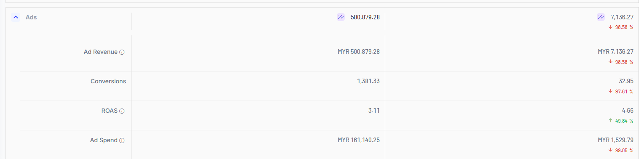Click the green 49.84 % increase indicator
The image size is (644, 159).
click(621, 121)
